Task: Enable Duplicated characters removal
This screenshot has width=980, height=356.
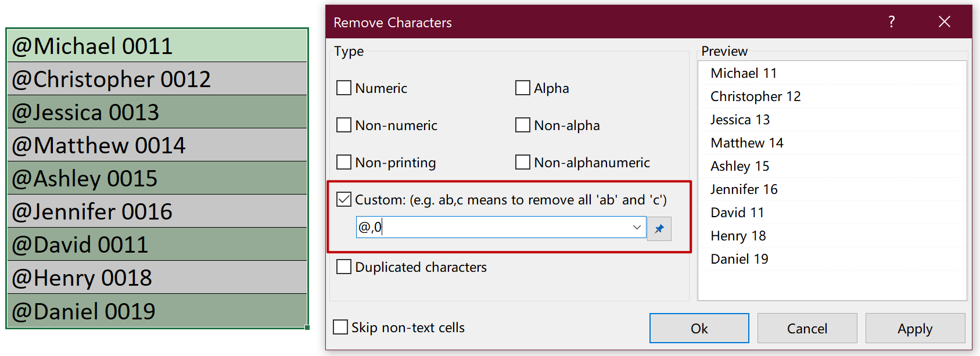Action: (x=343, y=267)
